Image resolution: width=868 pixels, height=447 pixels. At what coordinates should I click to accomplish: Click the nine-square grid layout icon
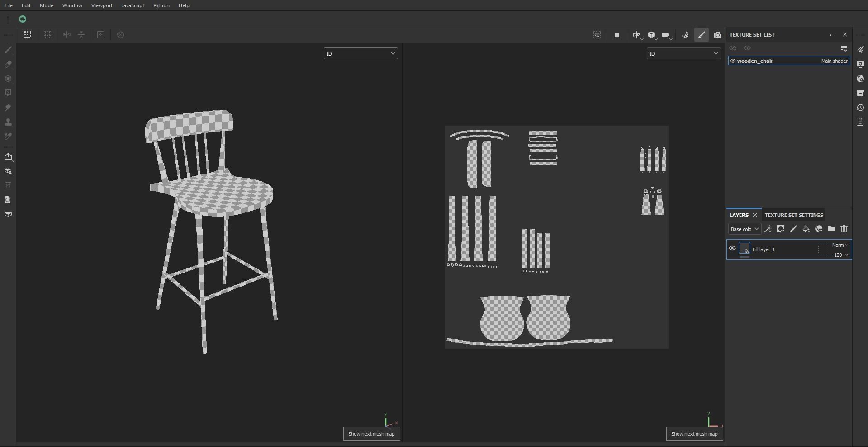tap(47, 35)
